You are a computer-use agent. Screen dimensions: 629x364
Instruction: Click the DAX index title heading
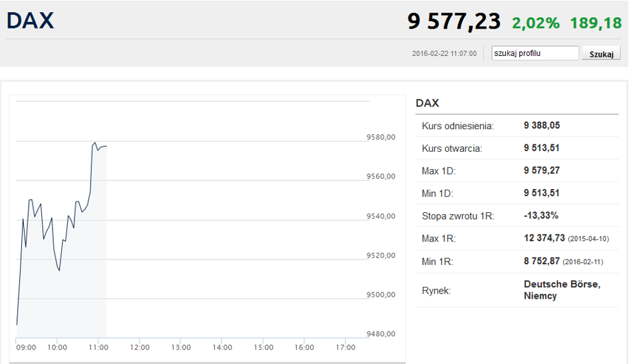click(30, 21)
